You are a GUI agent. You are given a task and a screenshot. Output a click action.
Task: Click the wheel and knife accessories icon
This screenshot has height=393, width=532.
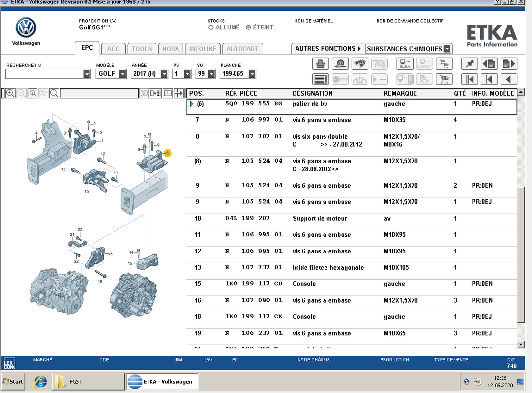coord(340,64)
